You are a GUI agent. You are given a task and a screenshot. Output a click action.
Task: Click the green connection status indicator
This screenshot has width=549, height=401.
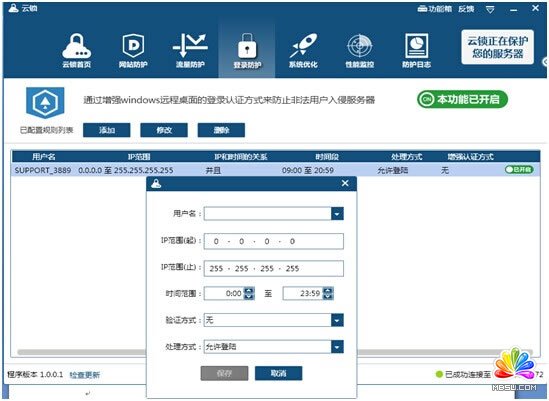[439, 375]
